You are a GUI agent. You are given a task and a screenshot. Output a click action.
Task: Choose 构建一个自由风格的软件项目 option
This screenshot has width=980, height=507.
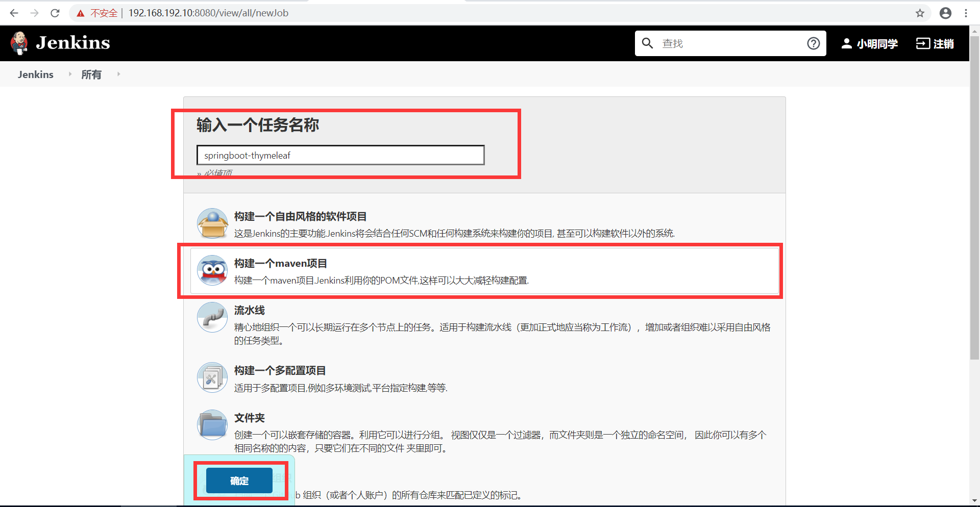pyautogui.click(x=300, y=216)
